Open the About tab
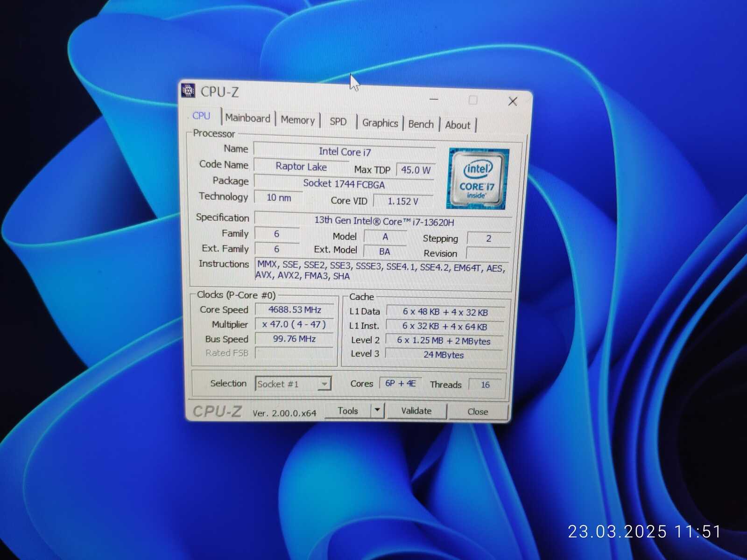 [458, 125]
